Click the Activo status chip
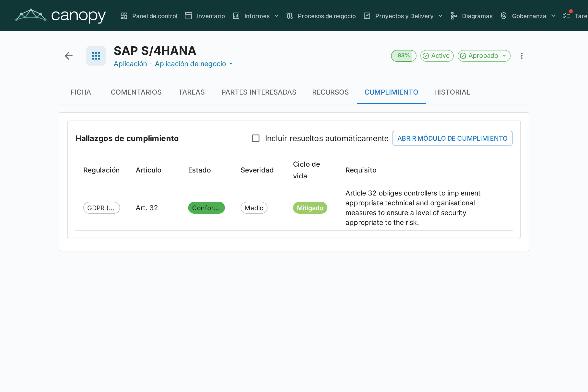This screenshot has height=392, width=588. (x=437, y=56)
